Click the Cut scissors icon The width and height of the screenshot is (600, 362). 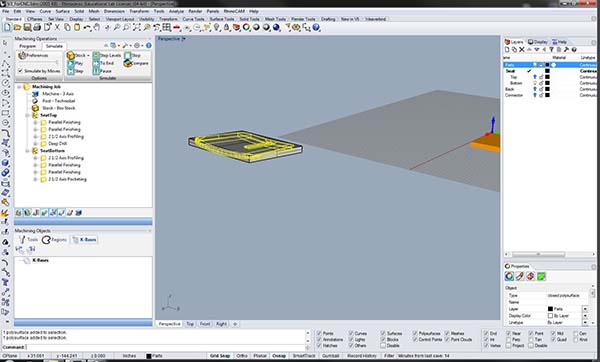[57, 28]
